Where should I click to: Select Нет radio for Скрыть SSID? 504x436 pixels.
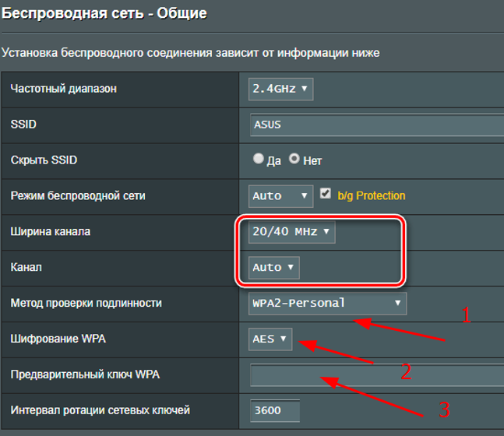point(294,159)
